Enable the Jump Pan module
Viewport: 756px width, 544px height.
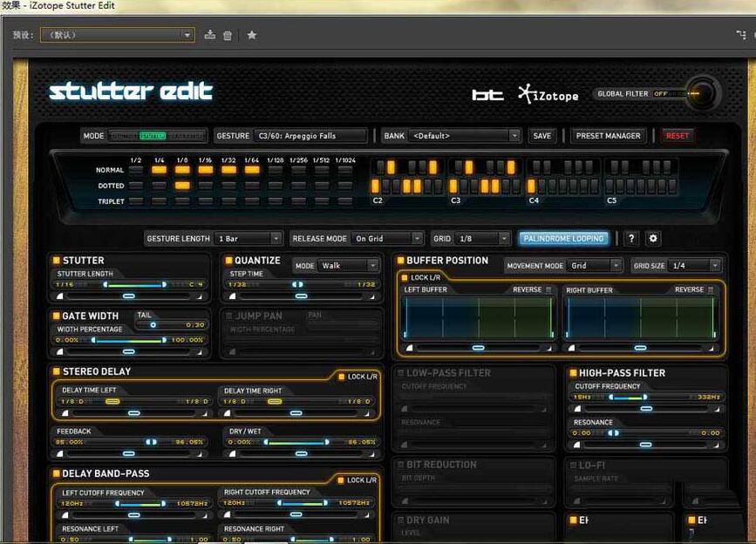click(x=229, y=316)
